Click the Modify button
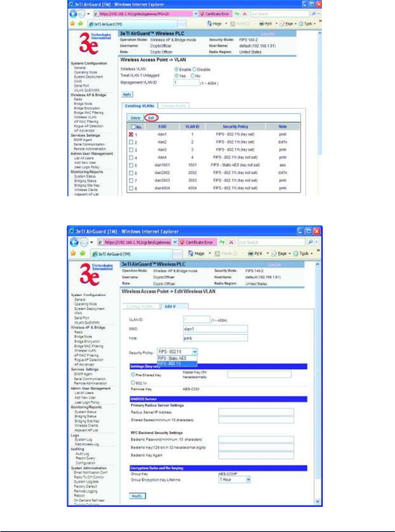The height and width of the screenshot is (532, 395). (x=137, y=496)
